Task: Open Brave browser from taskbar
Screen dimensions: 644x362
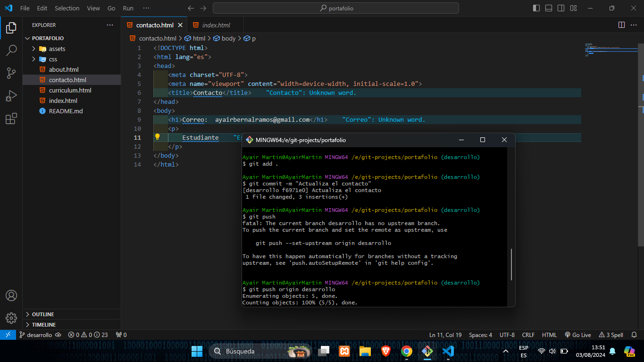Action: click(x=385, y=351)
